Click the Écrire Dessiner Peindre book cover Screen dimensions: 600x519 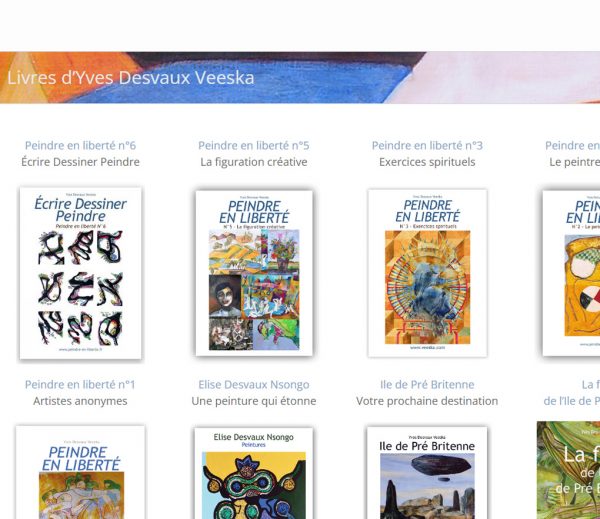81,273
